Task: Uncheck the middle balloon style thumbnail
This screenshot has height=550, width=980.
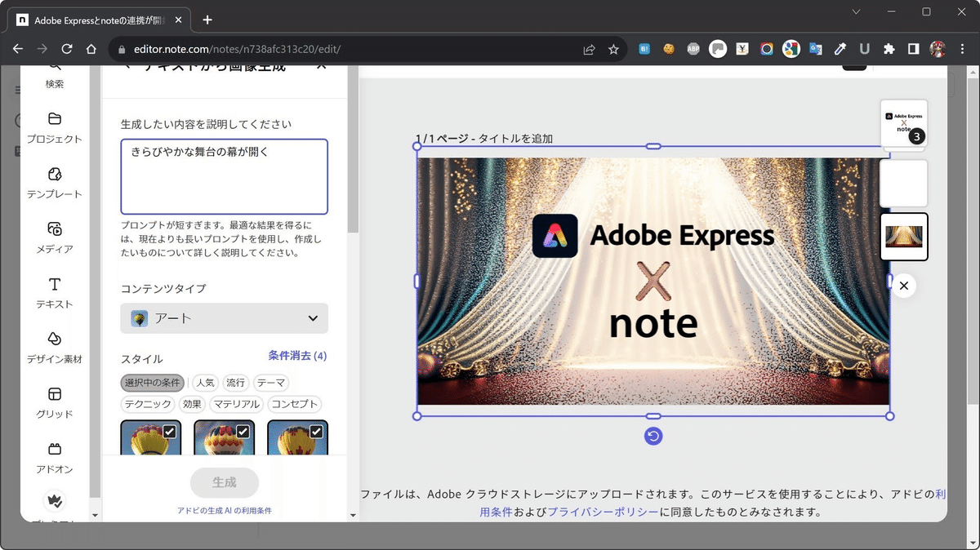Action: 243,431
